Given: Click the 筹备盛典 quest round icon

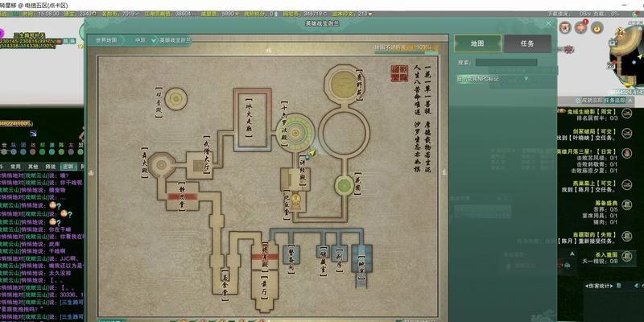Looking at the screenshot, I should (x=626, y=204).
